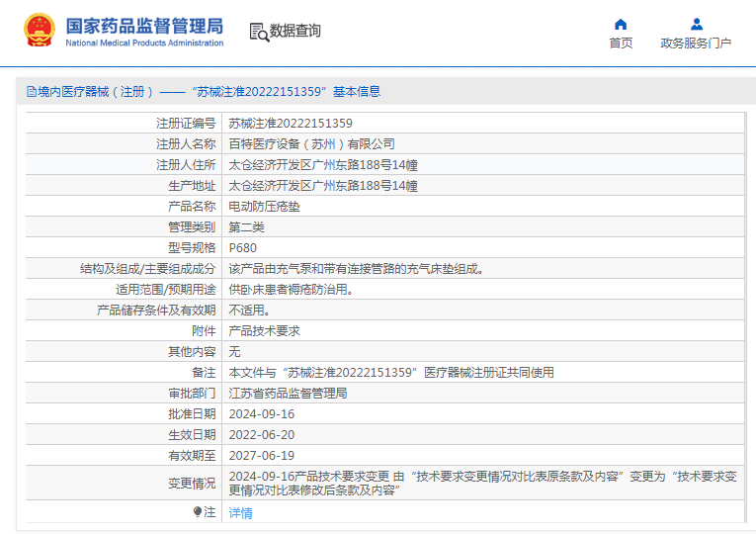The image size is (756, 534).
Task: Click the 备注 remark text
Action: pyautogui.click(x=391, y=373)
